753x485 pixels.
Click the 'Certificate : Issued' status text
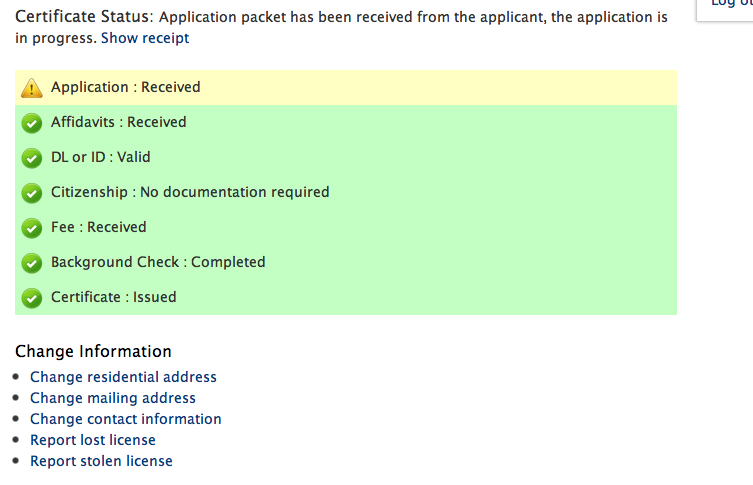pyautogui.click(x=114, y=297)
